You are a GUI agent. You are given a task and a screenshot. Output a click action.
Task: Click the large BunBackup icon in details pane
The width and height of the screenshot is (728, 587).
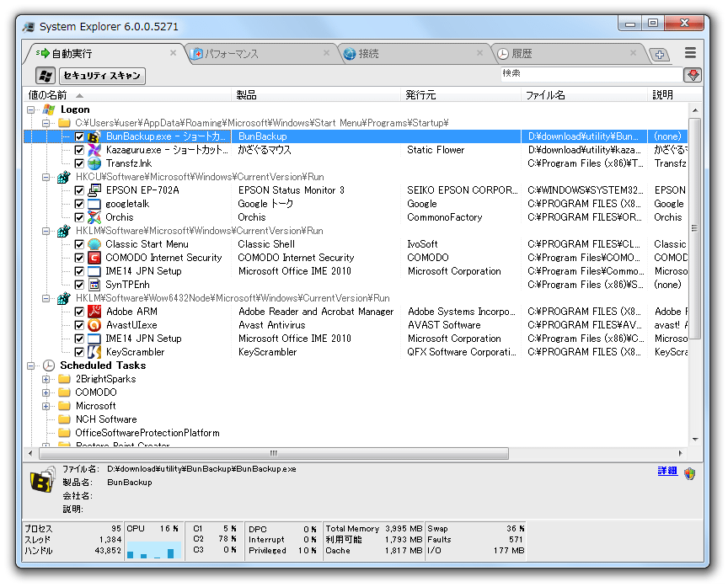42,480
